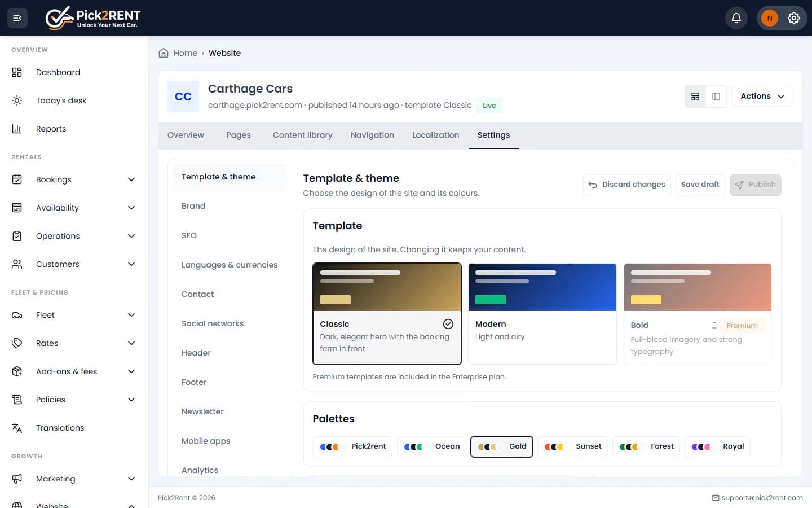Viewport: 812px width, 508px height.
Task: Open the Brand settings section
Action: [230, 206]
